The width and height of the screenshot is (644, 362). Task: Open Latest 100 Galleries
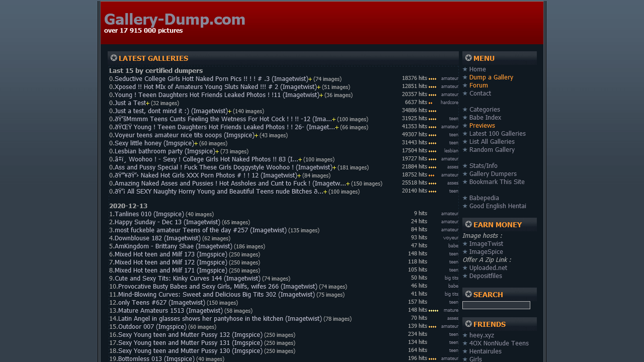[x=497, y=134]
